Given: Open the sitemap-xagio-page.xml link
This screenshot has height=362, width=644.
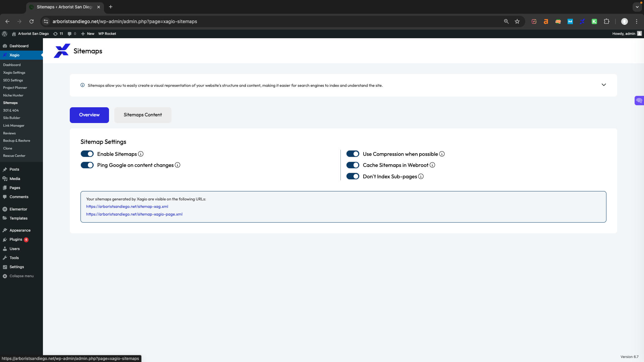Looking at the screenshot, I should coord(134,214).
